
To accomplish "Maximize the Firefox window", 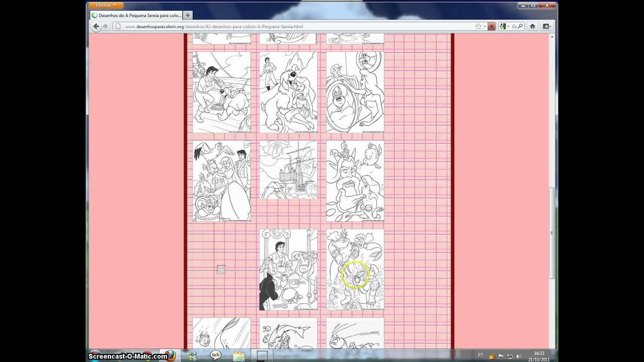I will [534, 5].
